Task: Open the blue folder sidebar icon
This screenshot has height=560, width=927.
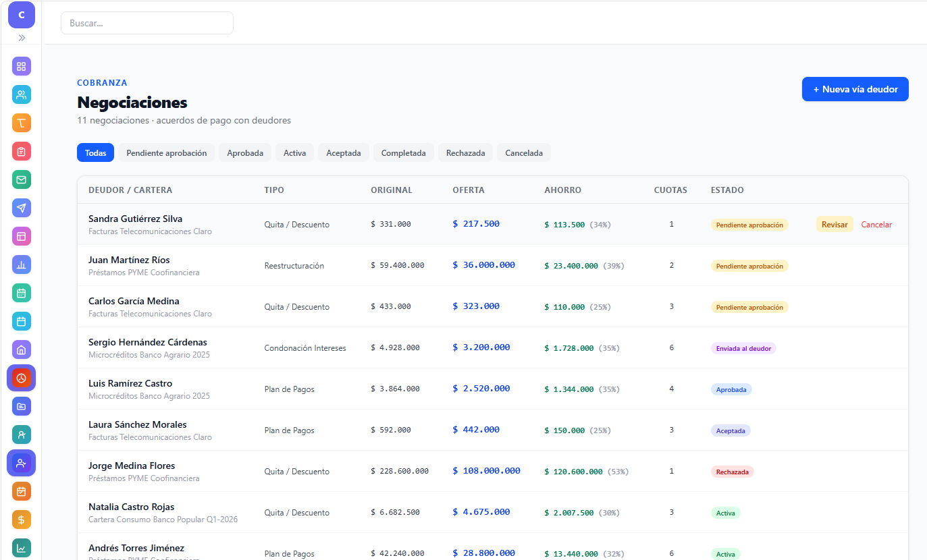Action: (22, 406)
